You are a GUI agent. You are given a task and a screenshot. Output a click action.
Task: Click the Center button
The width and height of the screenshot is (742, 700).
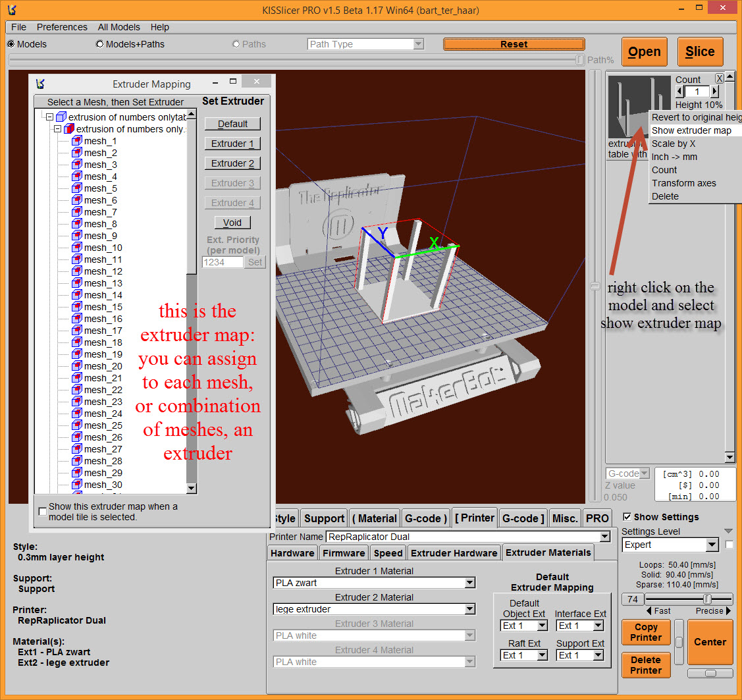pos(710,642)
